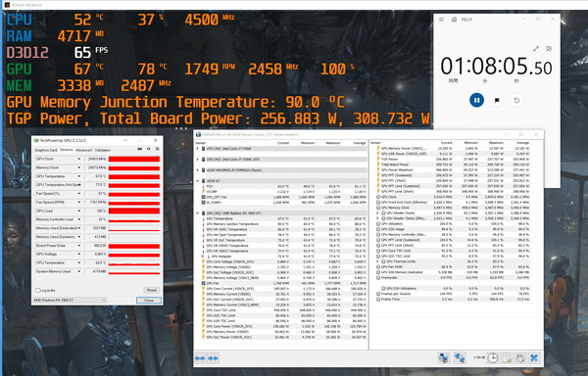Click the Average column header in right HWiNFO pane

pyautogui.click(x=522, y=143)
